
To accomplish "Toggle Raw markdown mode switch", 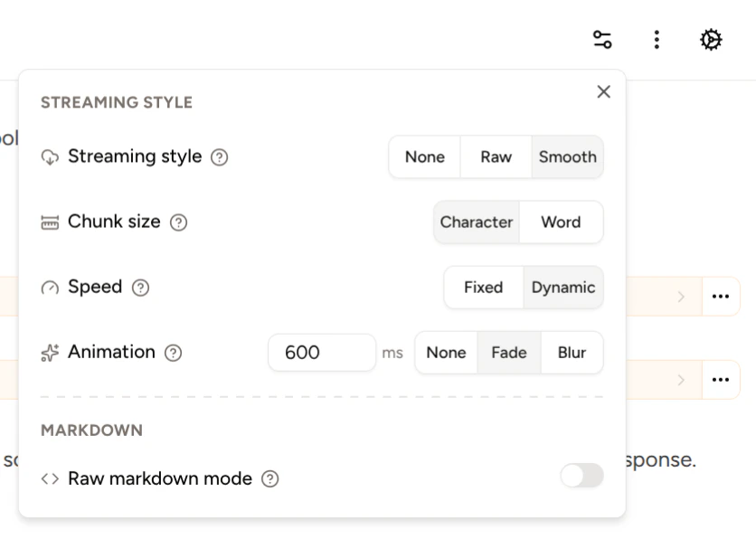I will click(x=582, y=476).
